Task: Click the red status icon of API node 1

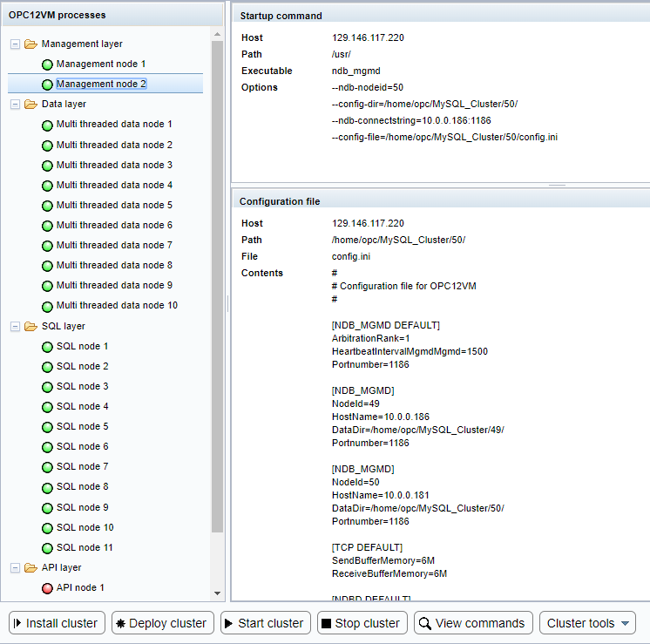Action: 47,588
